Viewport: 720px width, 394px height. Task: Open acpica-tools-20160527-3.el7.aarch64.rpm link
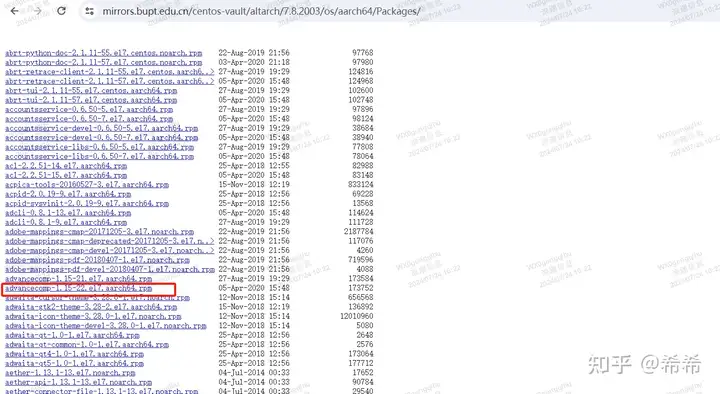pyautogui.click(x=87, y=184)
